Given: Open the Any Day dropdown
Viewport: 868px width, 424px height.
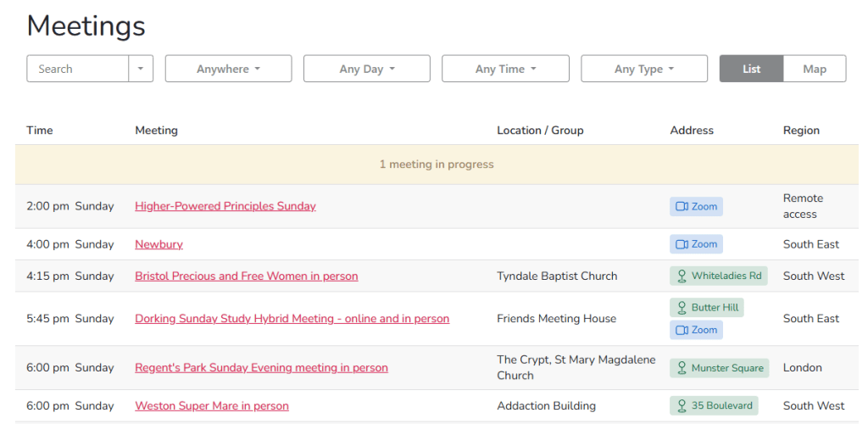Looking at the screenshot, I should coord(366,69).
